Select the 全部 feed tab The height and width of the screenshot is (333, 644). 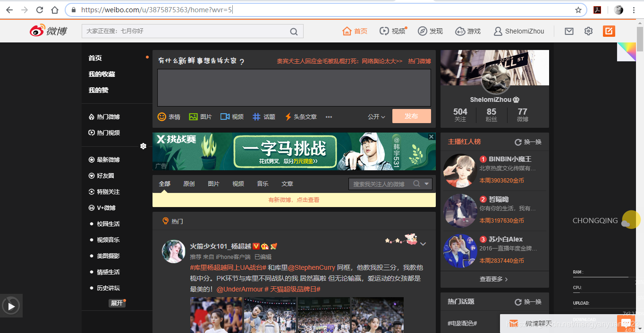click(x=164, y=184)
